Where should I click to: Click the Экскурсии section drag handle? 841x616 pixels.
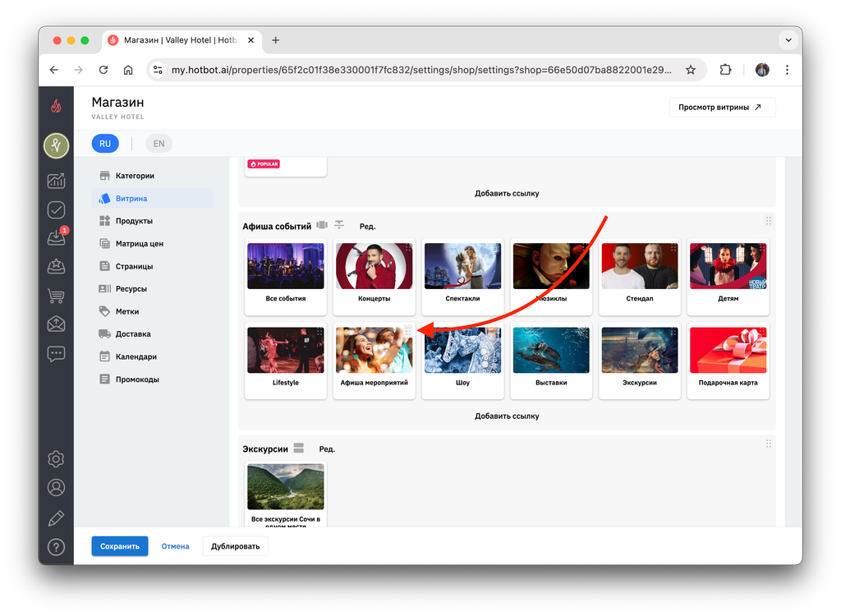pos(769,444)
